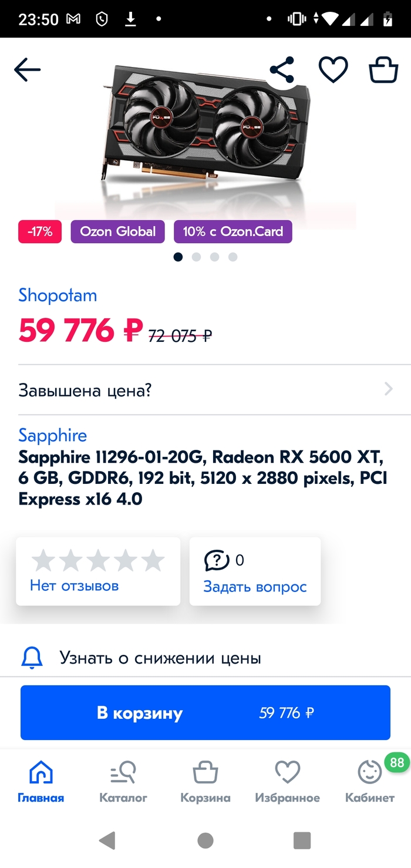Image resolution: width=411 pixels, height=868 pixels.
Task: Tap the question bubble icon
Action: point(217,560)
